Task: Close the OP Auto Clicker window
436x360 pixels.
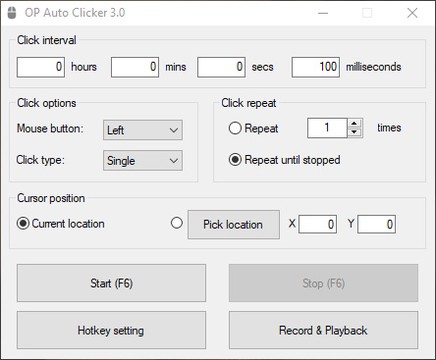Action: (x=412, y=13)
